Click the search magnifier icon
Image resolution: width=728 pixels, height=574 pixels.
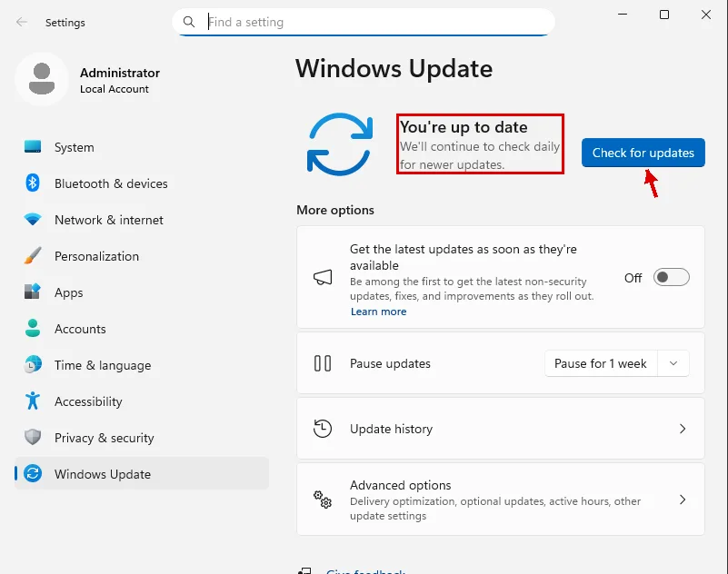(189, 22)
